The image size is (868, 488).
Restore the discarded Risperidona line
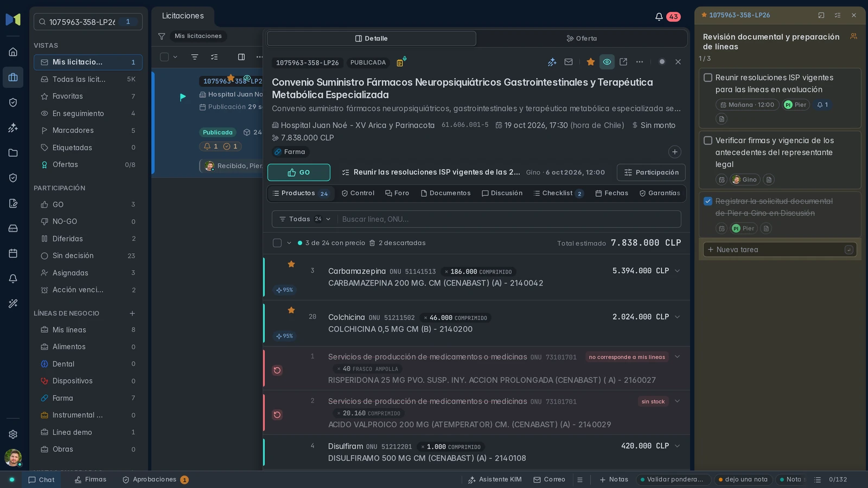pyautogui.click(x=277, y=370)
